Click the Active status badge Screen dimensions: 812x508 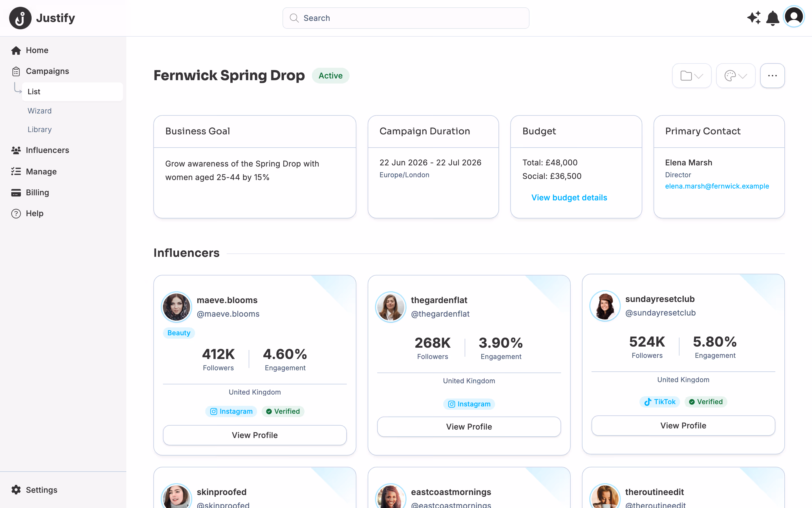330,76
